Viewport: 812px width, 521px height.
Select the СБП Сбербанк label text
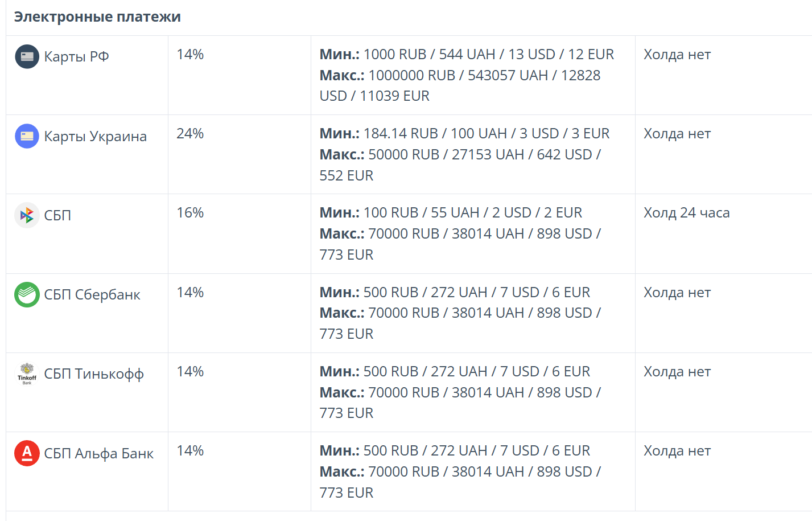tap(92, 294)
